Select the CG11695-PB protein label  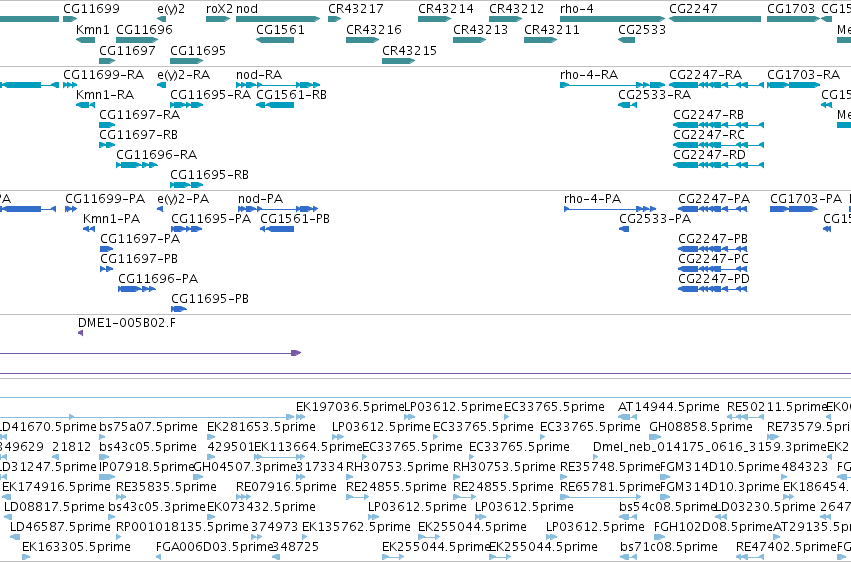point(210,299)
